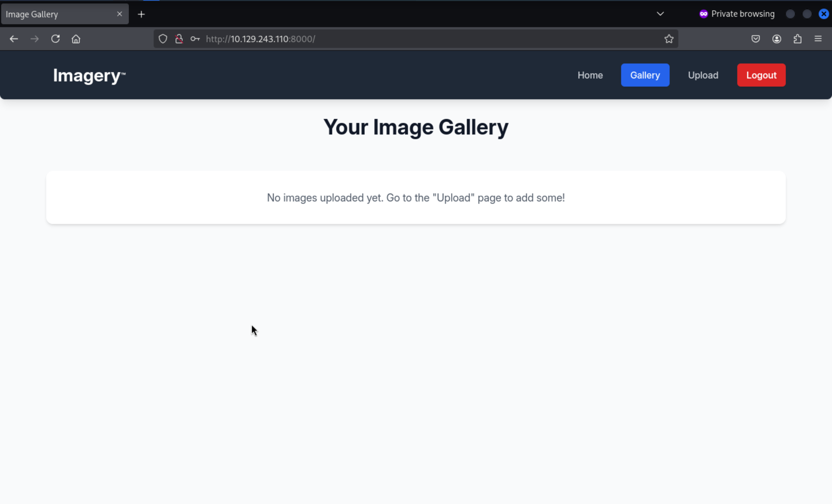Close the Image Gallery tab

click(120, 14)
